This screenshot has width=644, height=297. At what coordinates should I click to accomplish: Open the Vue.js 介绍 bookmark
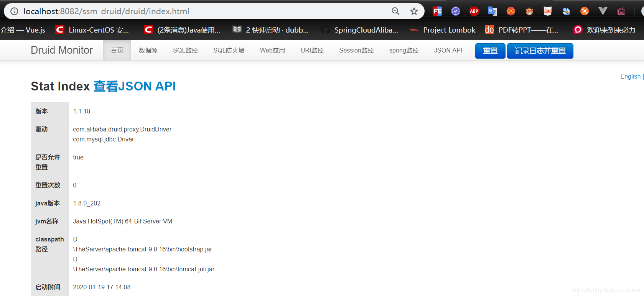pos(23,30)
